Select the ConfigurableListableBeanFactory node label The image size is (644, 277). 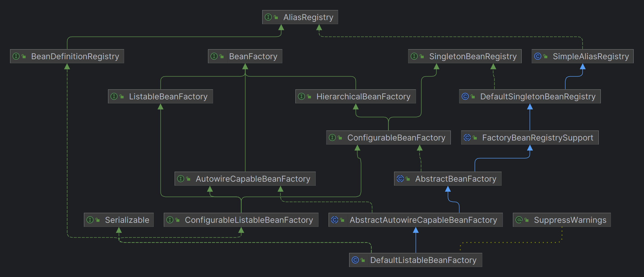249,220
